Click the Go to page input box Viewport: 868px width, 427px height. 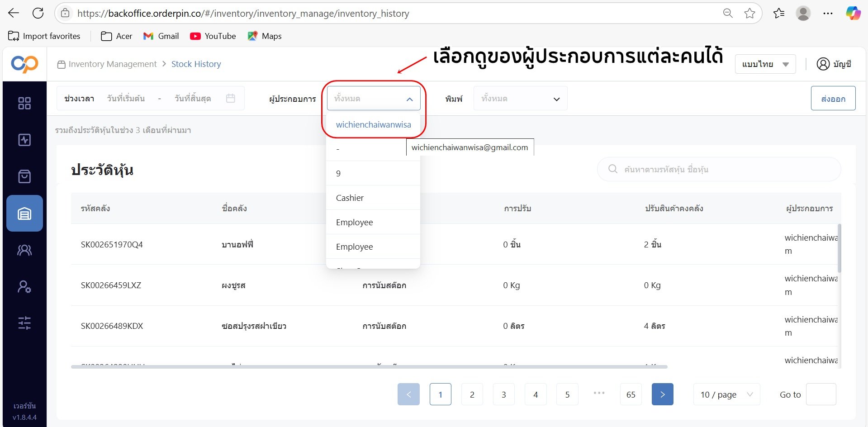821,394
